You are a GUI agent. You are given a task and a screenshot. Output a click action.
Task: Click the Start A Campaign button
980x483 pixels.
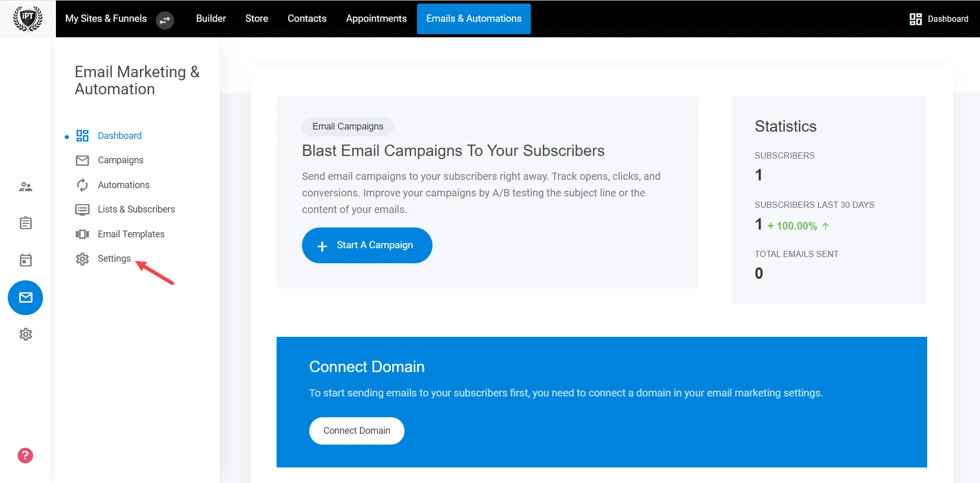coord(367,245)
